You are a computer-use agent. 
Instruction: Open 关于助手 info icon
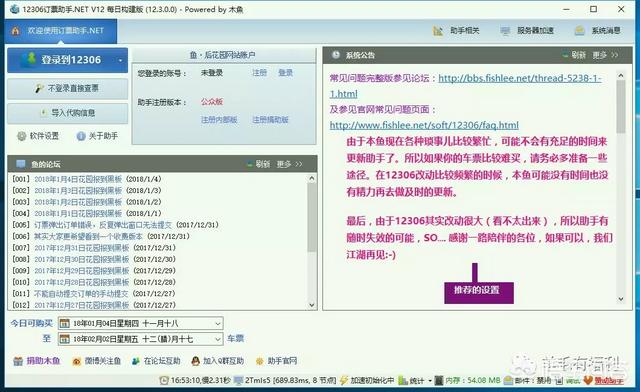(x=81, y=136)
